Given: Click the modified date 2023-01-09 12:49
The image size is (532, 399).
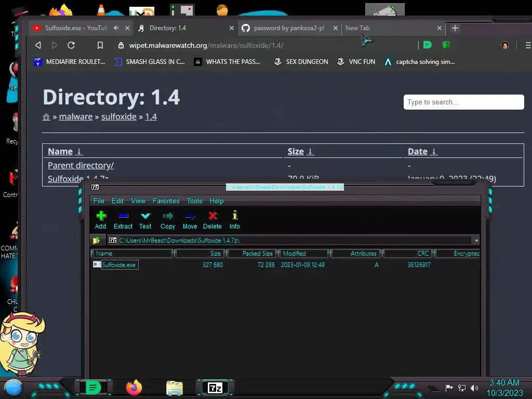Looking at the screenshot, I should [x=303, y=264].
